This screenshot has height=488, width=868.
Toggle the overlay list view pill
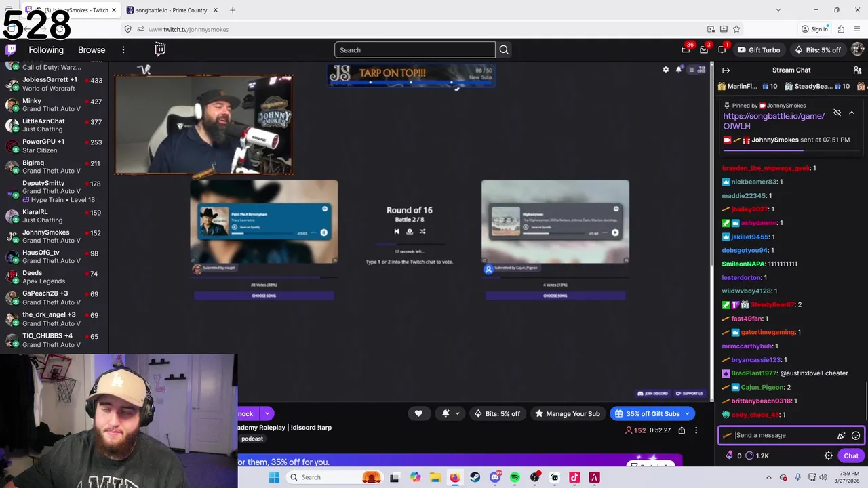click(696, 70)
